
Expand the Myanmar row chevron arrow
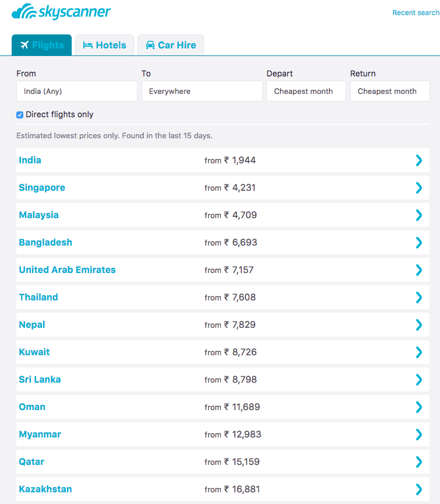[x=419, y=435]
